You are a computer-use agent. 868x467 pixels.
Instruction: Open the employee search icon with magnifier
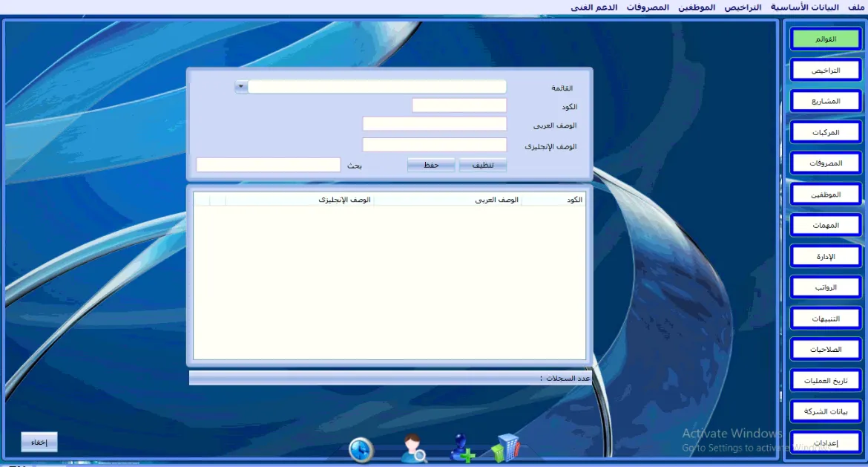pos(413,448)
